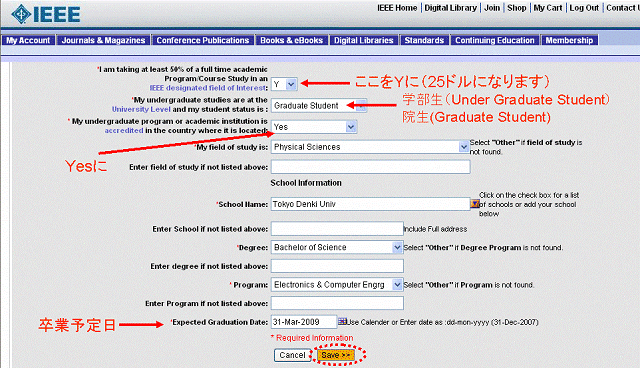Expand the Degree Bachelor of Science dropdown
This screenshot has height=368, width=640.
click(x=337, y=247)
